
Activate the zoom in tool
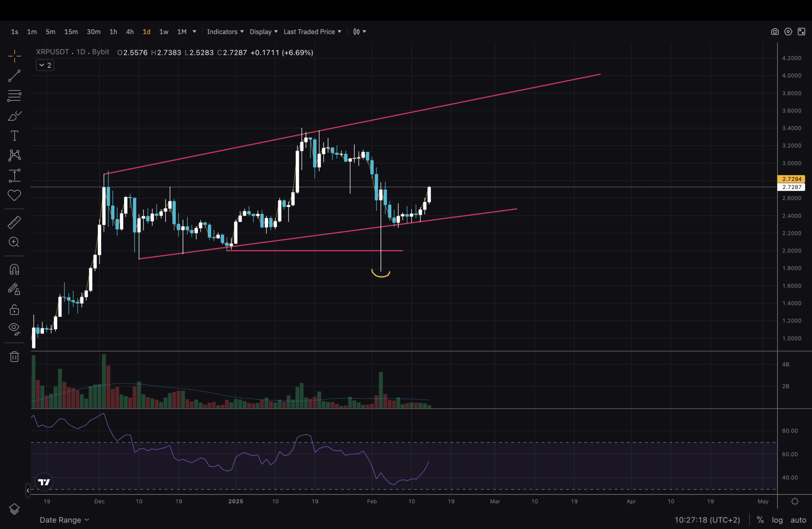pyautogui.click(x=14, y=242)
